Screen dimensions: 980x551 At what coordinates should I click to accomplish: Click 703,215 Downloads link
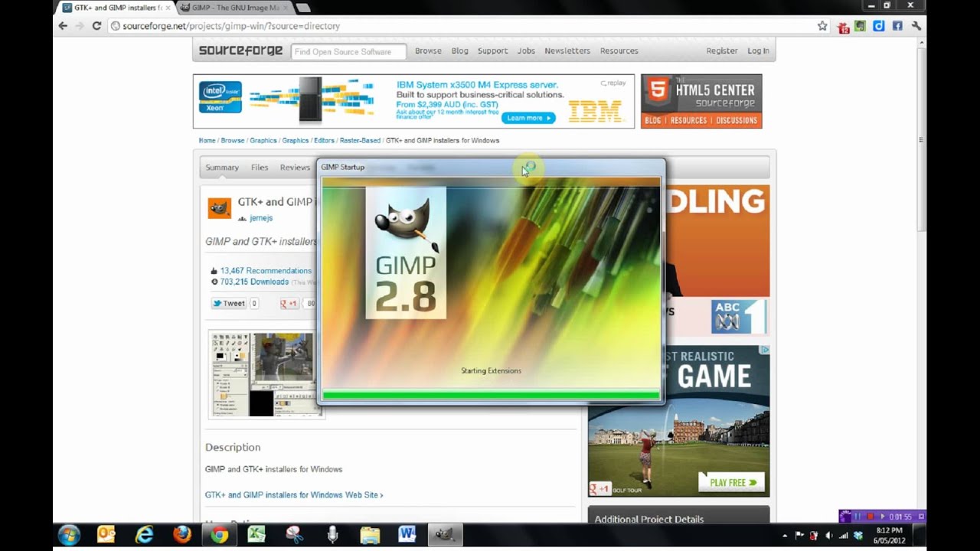tap(254, 282)
